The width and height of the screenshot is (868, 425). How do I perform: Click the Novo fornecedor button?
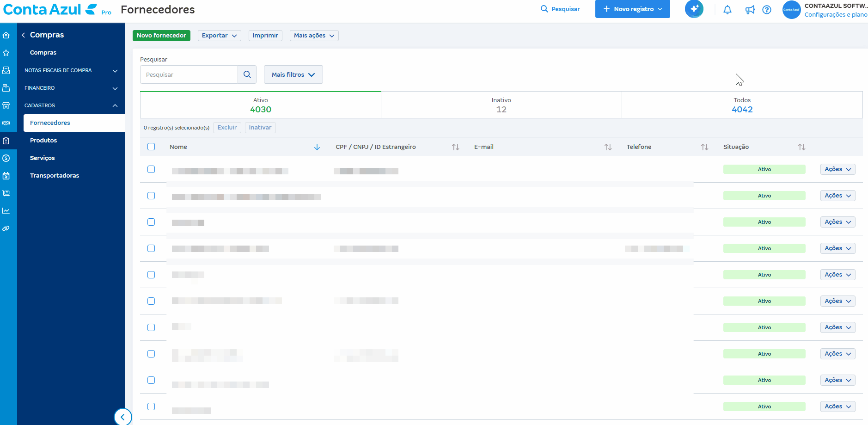tap(161, 36)
